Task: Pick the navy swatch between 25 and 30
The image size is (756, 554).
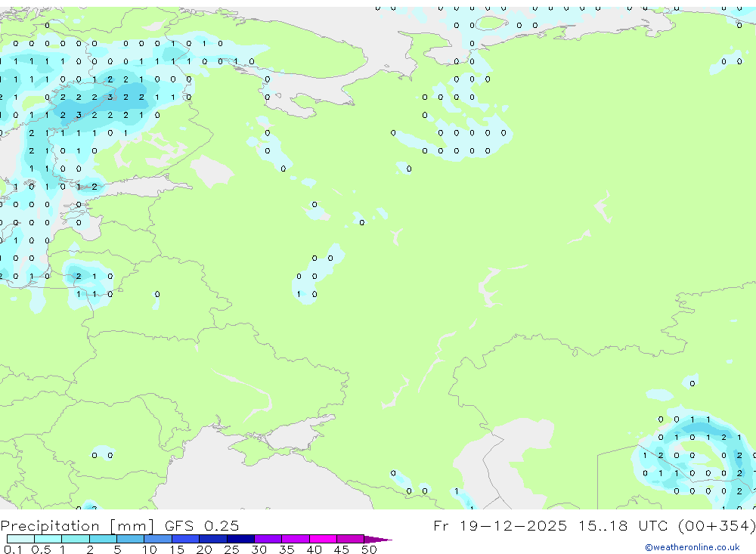Action: 240,539
